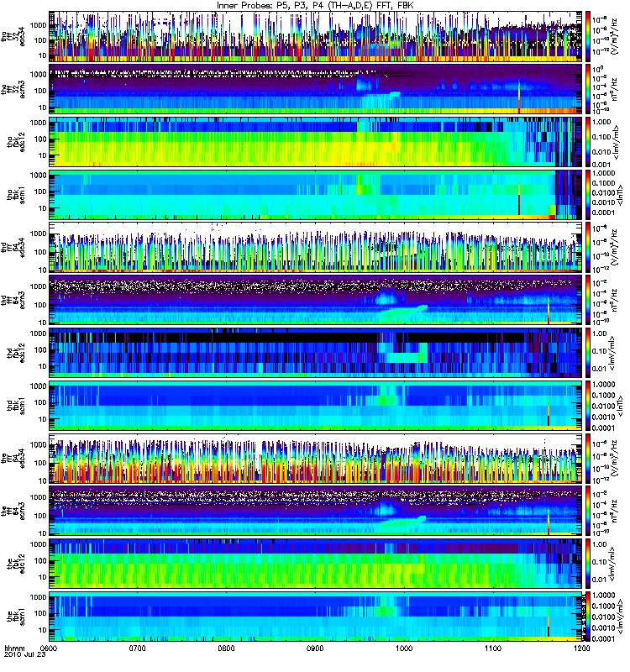Select the the fbk scm1 color bar
630x672 pixels.
(x=588, y=617)
